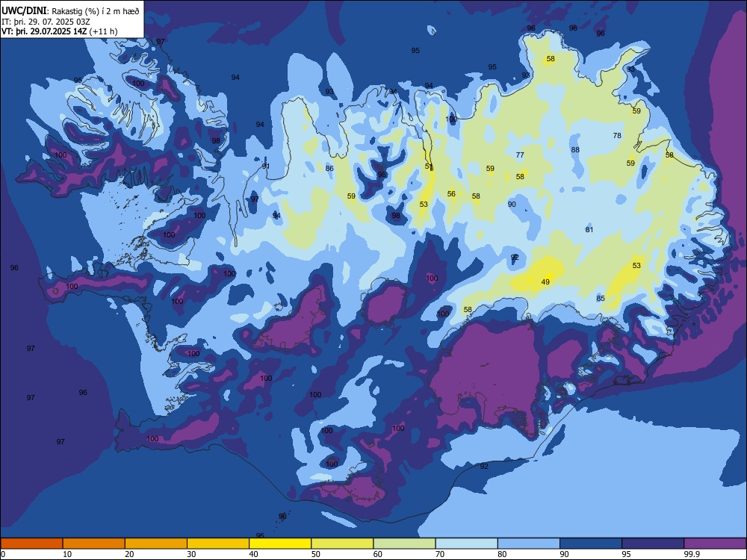The width and height of the screenshot is (747, 560).
Task: Click the 81 humidity value on the map
Action: click(589, 229)
